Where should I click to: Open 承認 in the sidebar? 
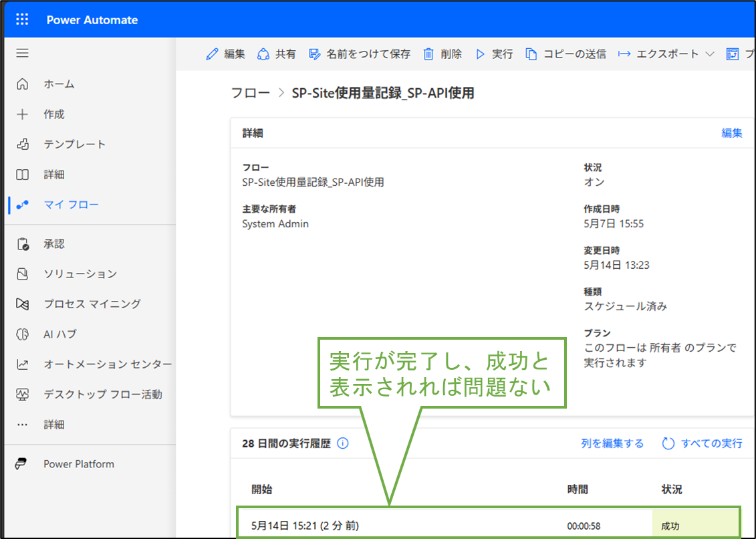click(54, 244)
